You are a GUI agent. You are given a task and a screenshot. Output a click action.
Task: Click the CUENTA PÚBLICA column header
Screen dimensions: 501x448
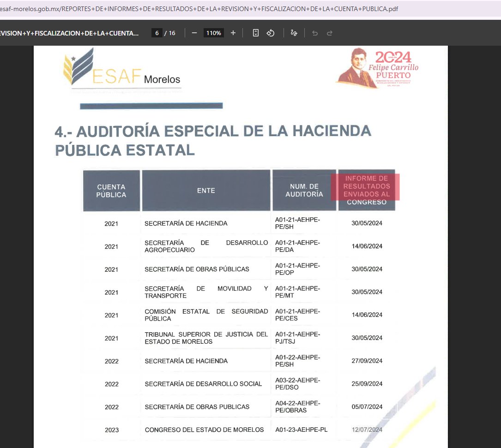coord(111,191)
